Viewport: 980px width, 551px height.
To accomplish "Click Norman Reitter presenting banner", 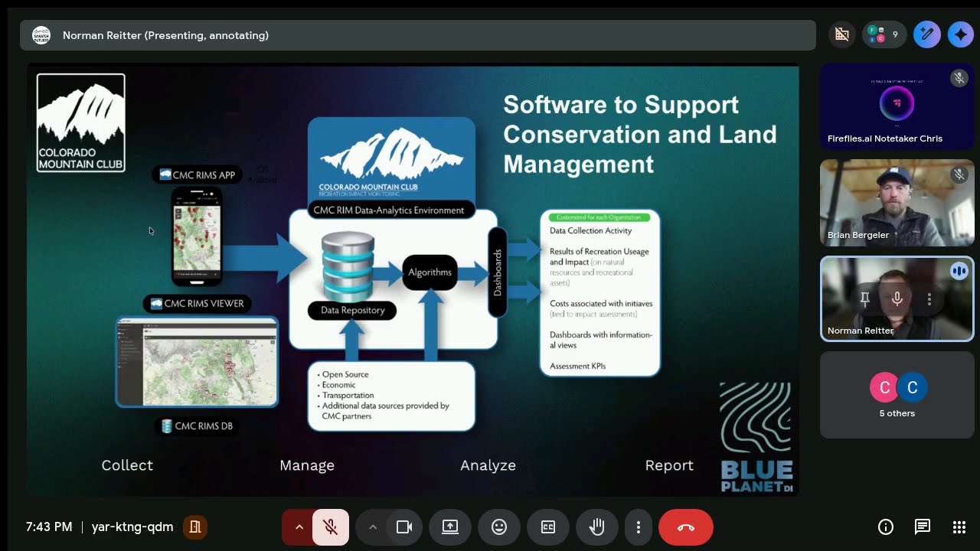I will [x=418, y=35].
